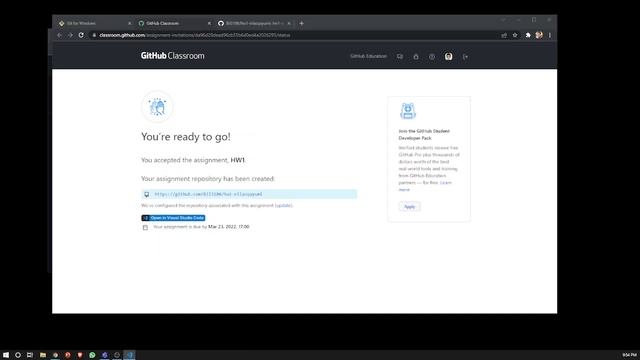
Task: Open the help question-mark icon
Action: (x=432, y=57)
